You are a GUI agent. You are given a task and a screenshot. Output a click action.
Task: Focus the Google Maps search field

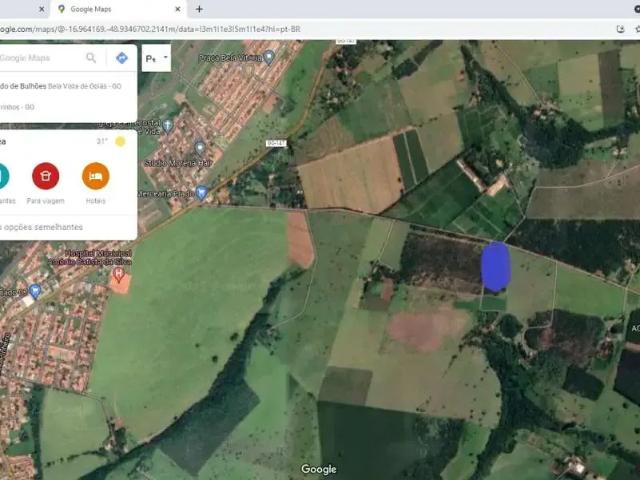(x=41, y=58)
